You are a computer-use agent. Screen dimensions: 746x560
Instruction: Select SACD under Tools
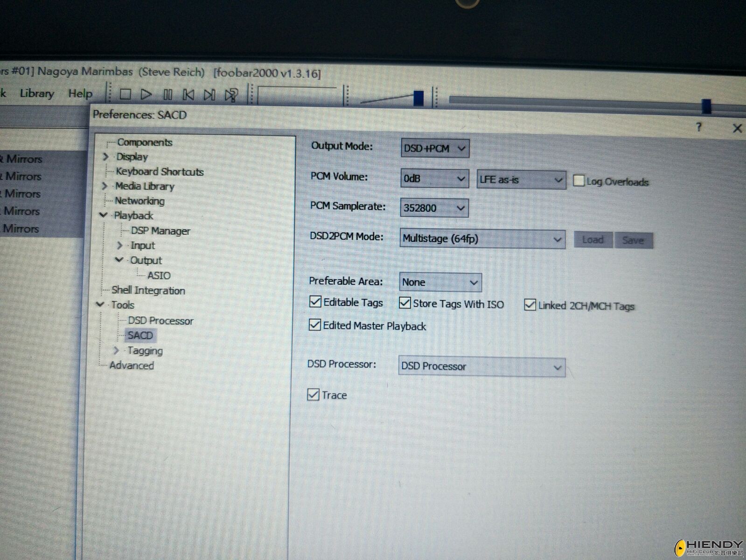[x=140, y=336]
